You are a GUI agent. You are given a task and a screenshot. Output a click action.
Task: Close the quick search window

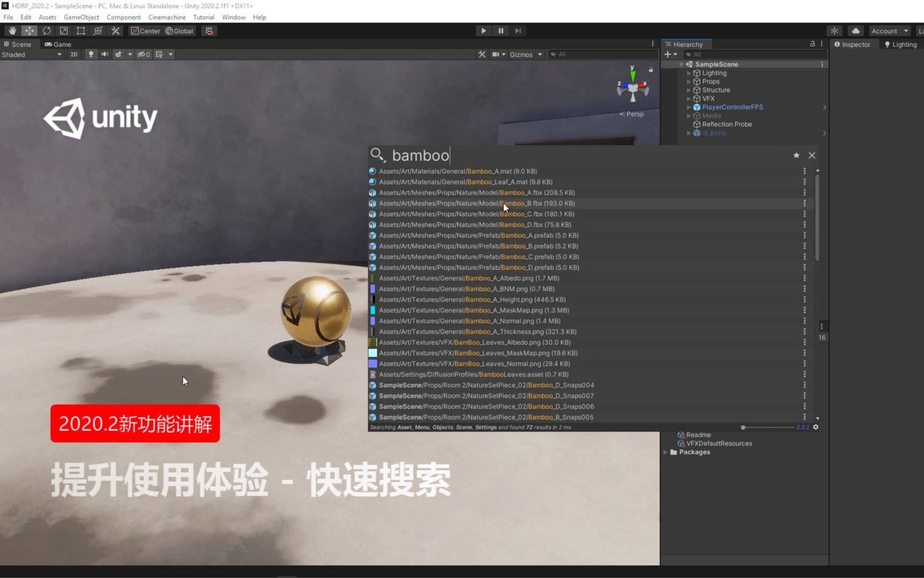coord(812,156)
